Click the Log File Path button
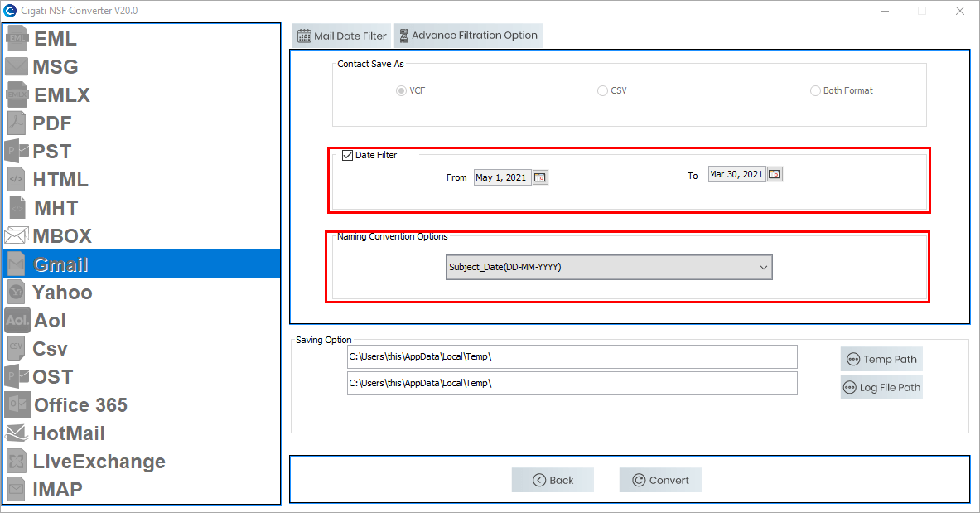980x513 pixels. pyautogui.click(x=881, y=387)
